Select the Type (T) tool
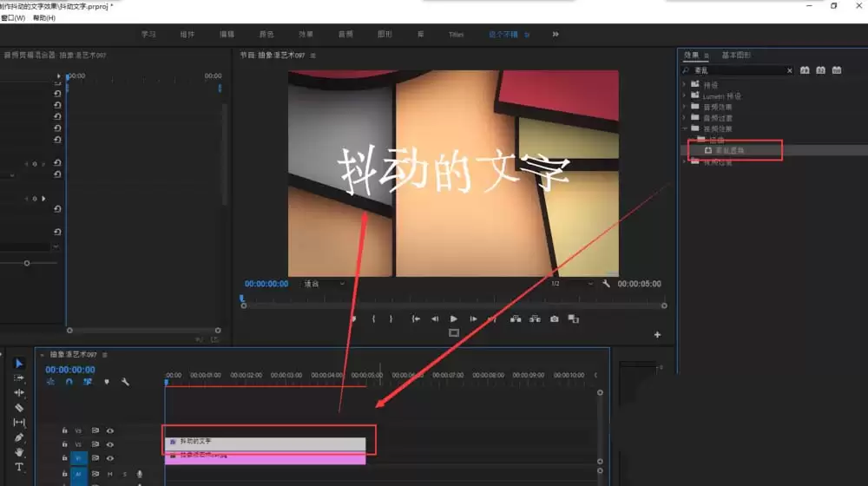The width and height of the screenshot is (868, 486). click(x=19, y=468)
